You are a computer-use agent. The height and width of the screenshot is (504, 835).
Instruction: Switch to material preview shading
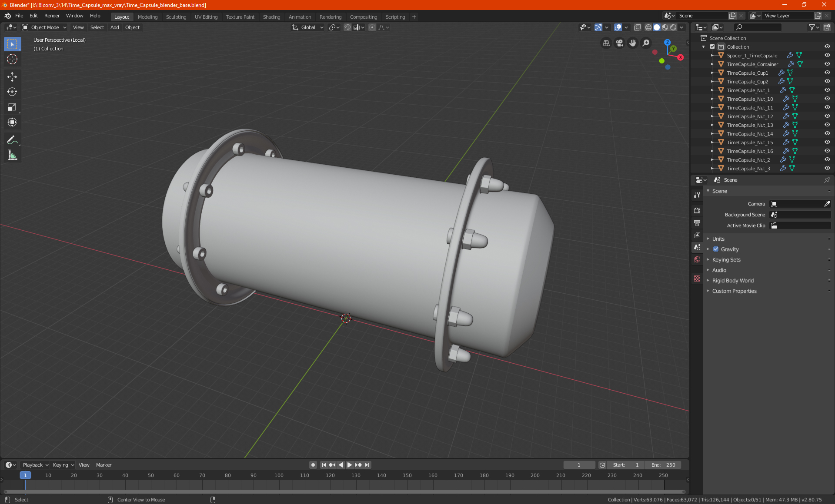(665, 27)
